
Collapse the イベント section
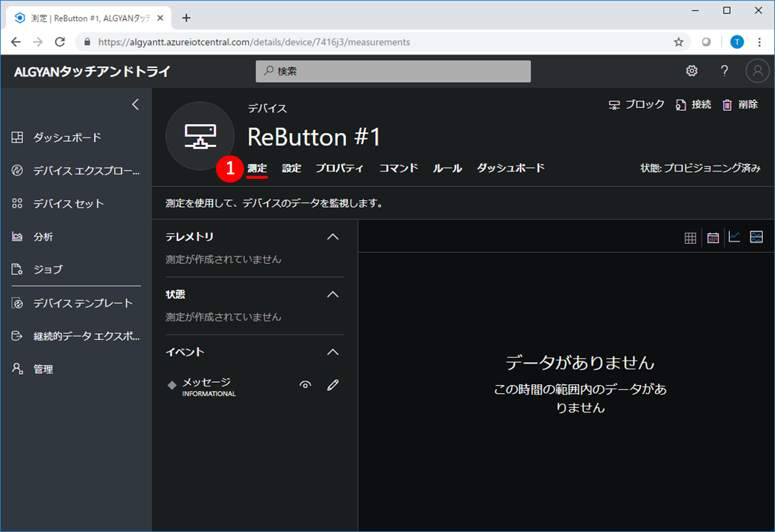[x=333, y=352]
